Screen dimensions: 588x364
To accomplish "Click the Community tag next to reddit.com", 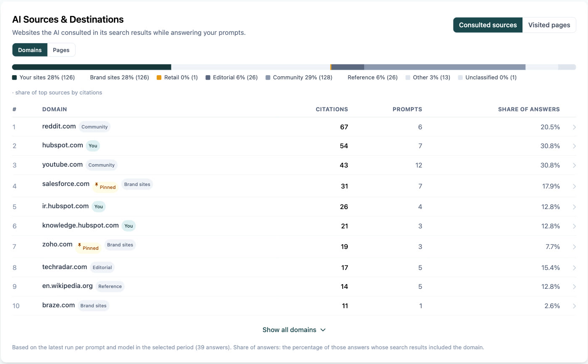I will 94,127.
